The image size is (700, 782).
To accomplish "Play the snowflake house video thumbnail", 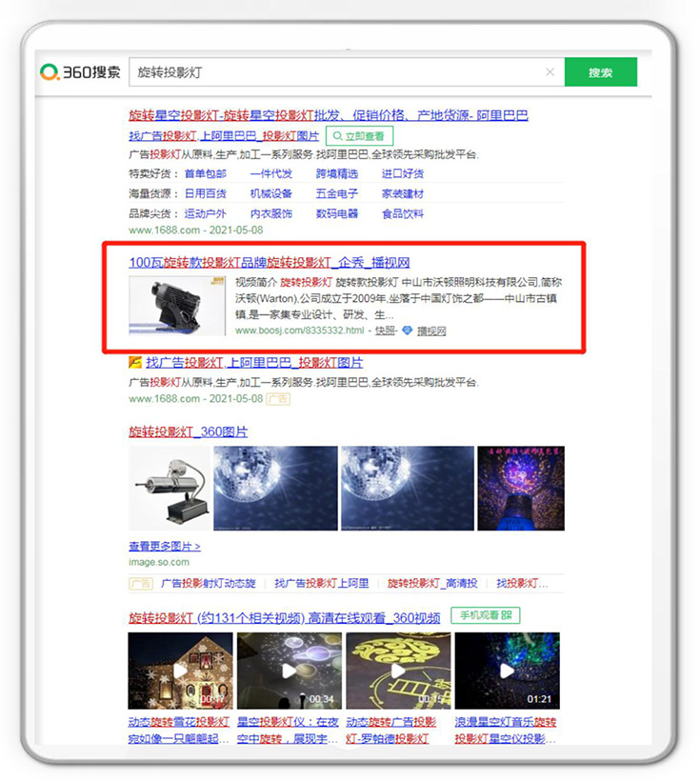I will [180, 671].
